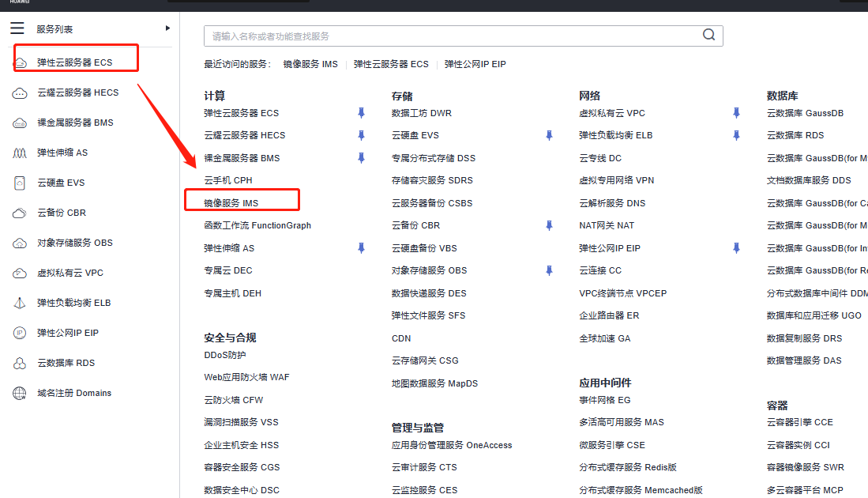Open 数据复制服务 DRS service
Image resolution: width=868 pixels, height=498 pixels.
click(805, 338)
